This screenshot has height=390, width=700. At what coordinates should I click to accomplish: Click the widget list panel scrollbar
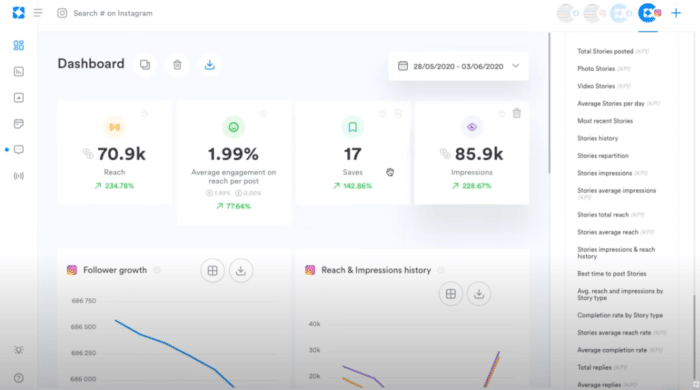[x=694, y=337]
